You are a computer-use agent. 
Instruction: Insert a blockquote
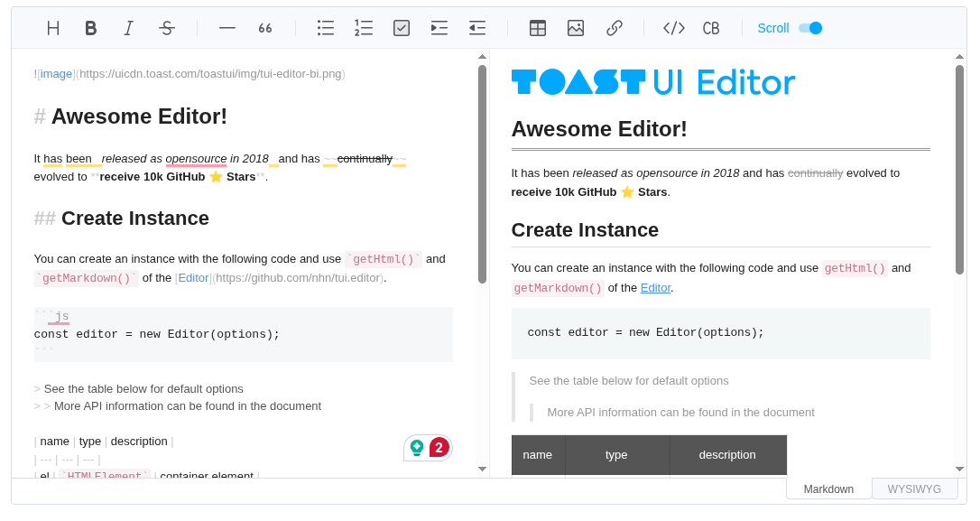coord(265,28)
